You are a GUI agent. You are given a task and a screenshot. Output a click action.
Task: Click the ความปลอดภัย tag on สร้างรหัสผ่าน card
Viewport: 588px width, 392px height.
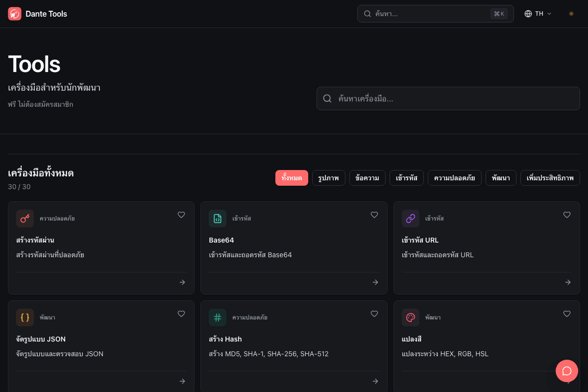coord(57,219)
